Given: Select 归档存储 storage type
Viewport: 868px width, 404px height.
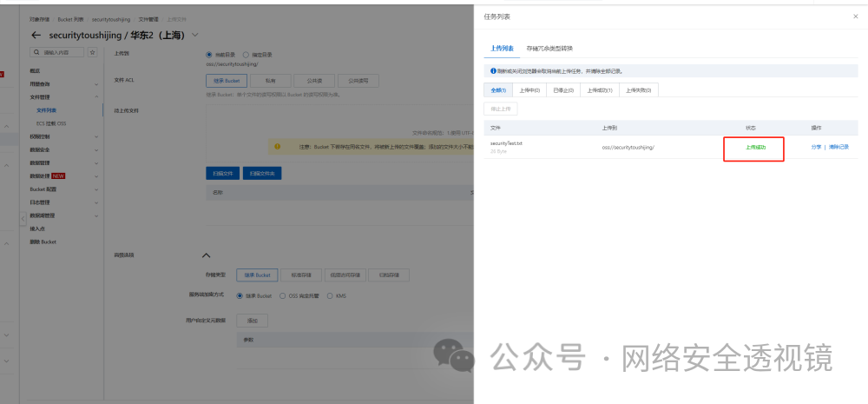Looking at the screenshot, I should click(389, 275).
